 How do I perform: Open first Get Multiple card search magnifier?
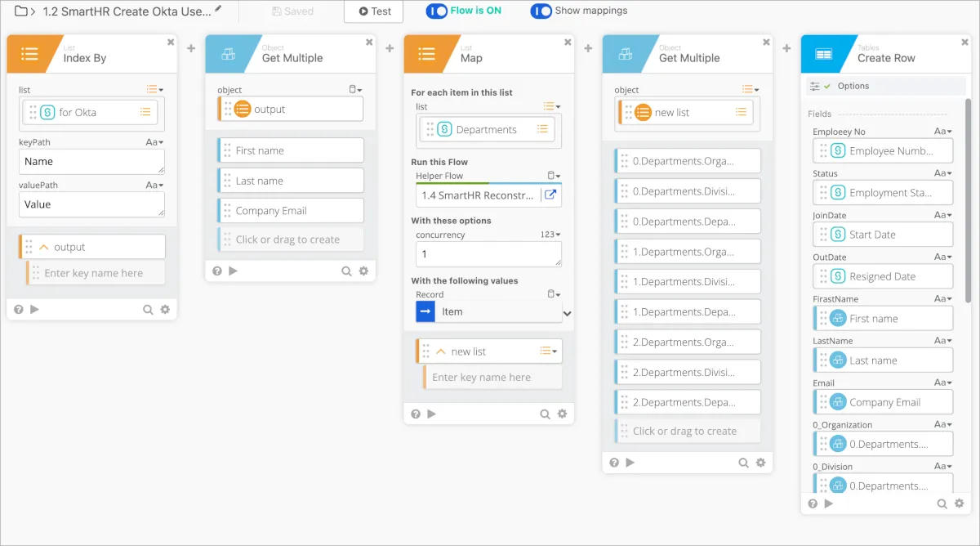[x=346, y=271]
